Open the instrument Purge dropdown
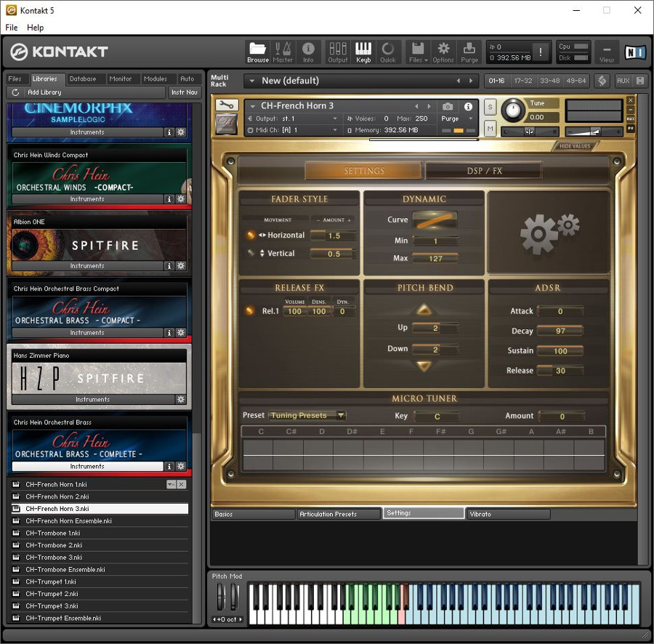Viewport: 654px width, 644px height. [x=471, y=119]
